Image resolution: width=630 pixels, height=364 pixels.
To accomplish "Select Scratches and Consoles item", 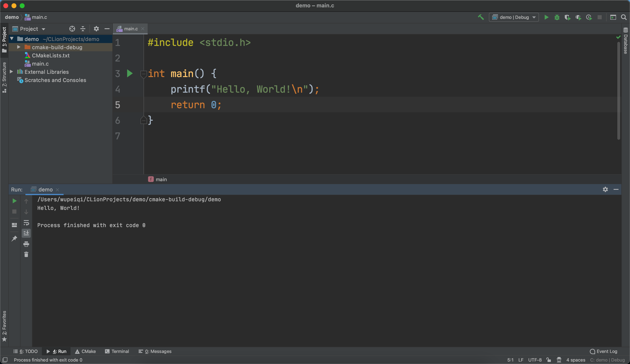I will pyautogui.click(x=55, y=80).
